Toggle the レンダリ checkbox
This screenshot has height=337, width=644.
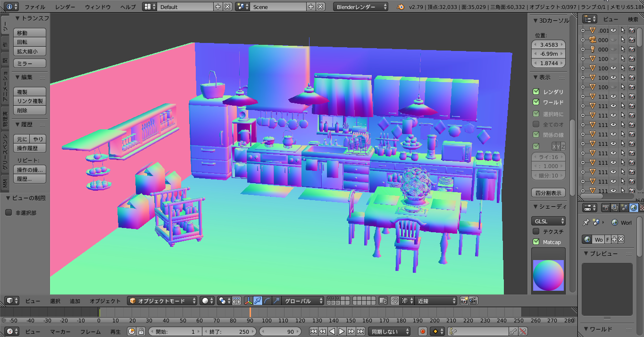[536, 92]
